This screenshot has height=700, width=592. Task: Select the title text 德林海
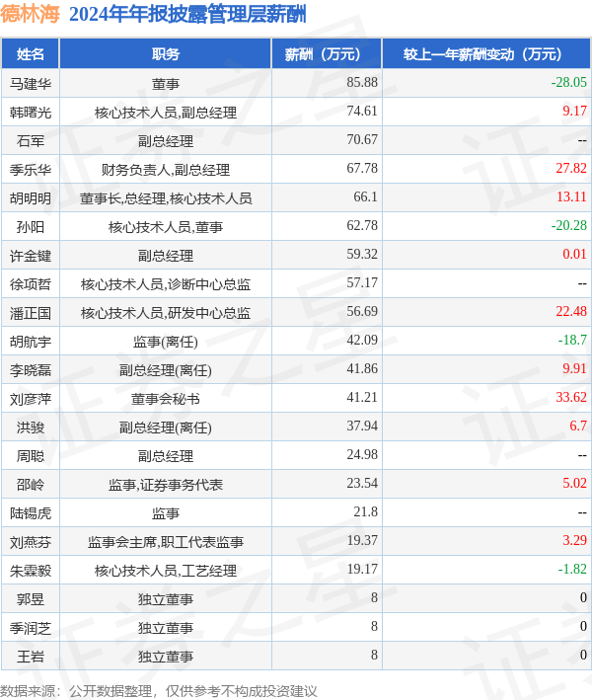click(x=30, y=14)
